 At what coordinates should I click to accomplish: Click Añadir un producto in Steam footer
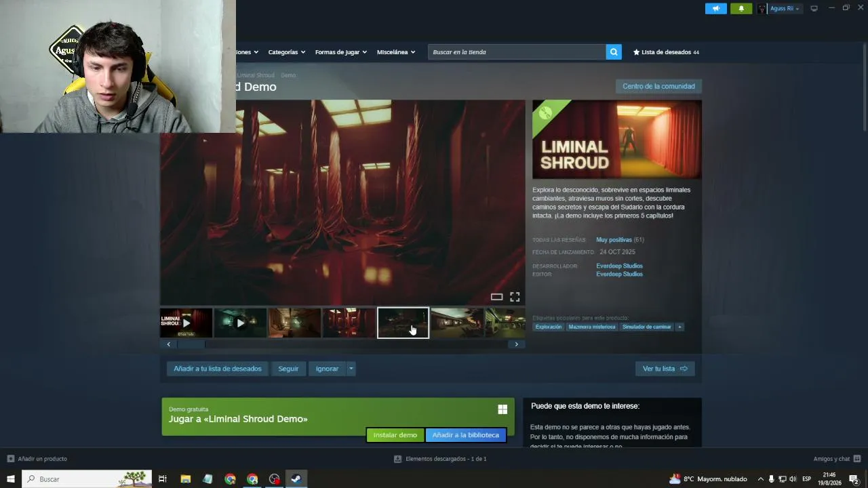click(x=37, y=459)
